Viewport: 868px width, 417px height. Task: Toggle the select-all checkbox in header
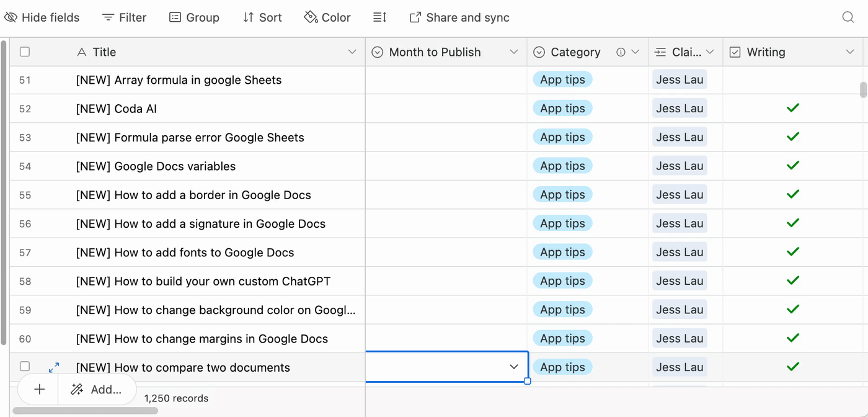coord(25,52)
